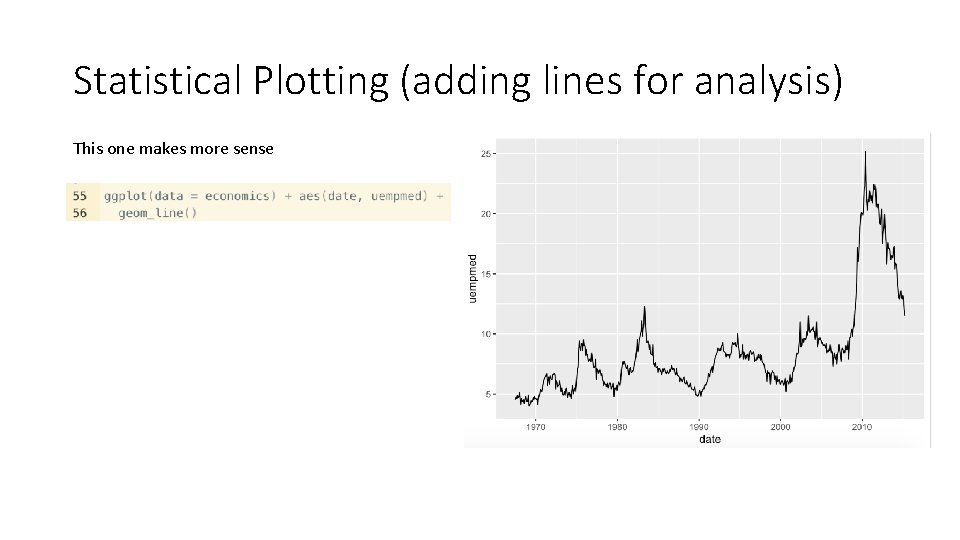Image resolution: width=960 pixels, height=540 pixels.
Task: Click line number 55 in code
Action: coord(80,196)
